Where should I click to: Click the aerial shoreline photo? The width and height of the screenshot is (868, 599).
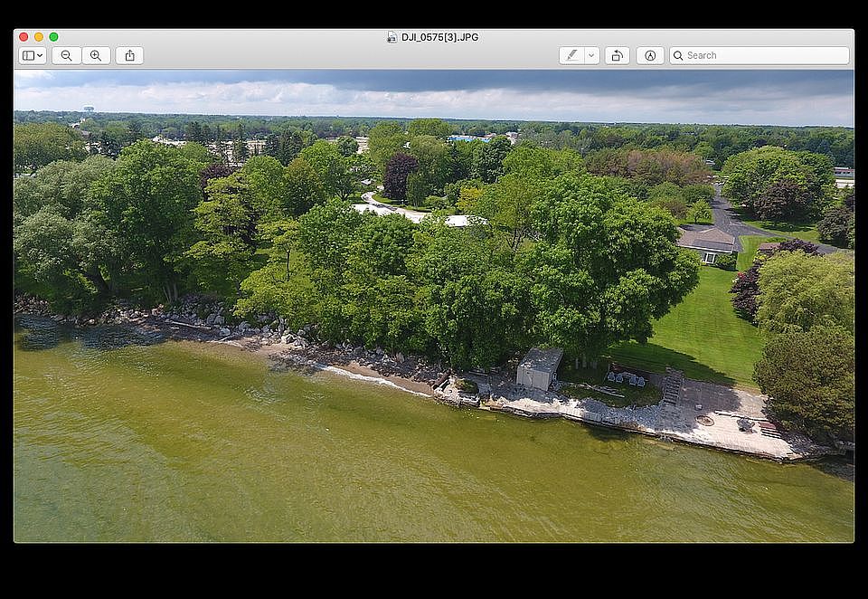(434, 306)
